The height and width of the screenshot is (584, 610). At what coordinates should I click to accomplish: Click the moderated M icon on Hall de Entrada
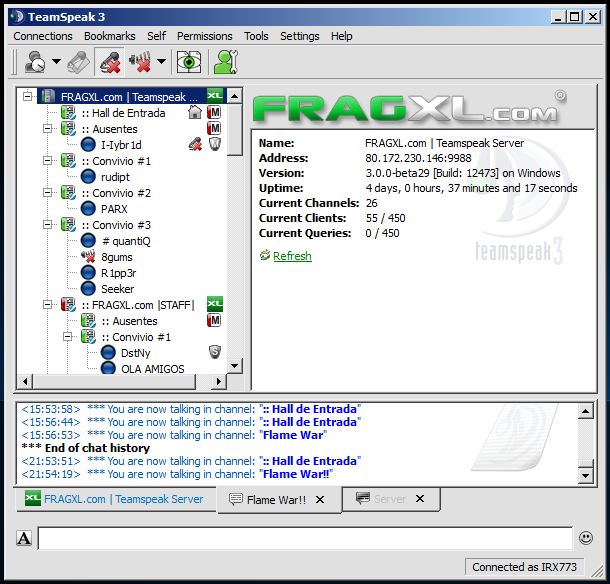214,112
